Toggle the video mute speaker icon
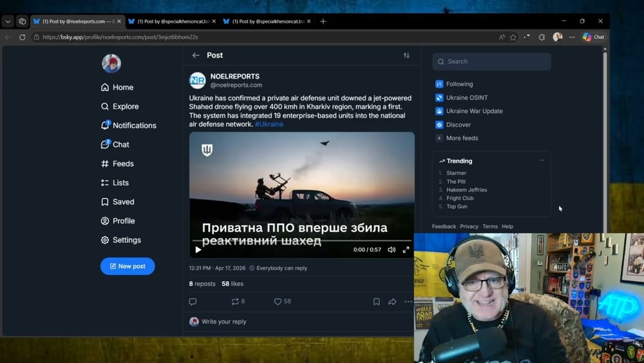Image resolution: width=644 pixels, height=363 pixels. [x=392, y=250]
